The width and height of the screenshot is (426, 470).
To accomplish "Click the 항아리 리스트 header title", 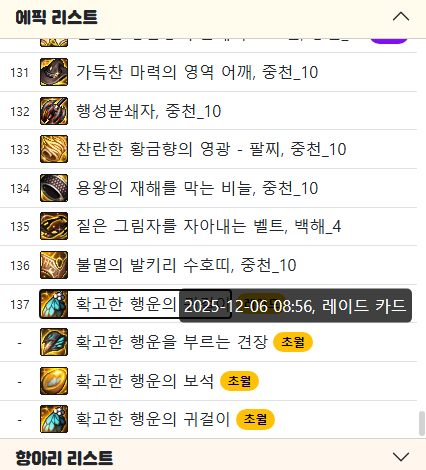I will click(64, 458).
